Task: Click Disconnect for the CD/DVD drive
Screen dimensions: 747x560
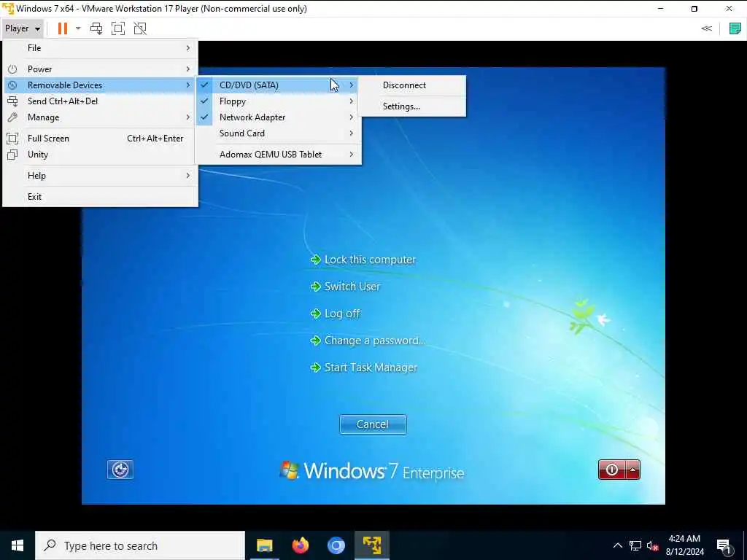Action: pyautogui.click(x=412, y=85)
